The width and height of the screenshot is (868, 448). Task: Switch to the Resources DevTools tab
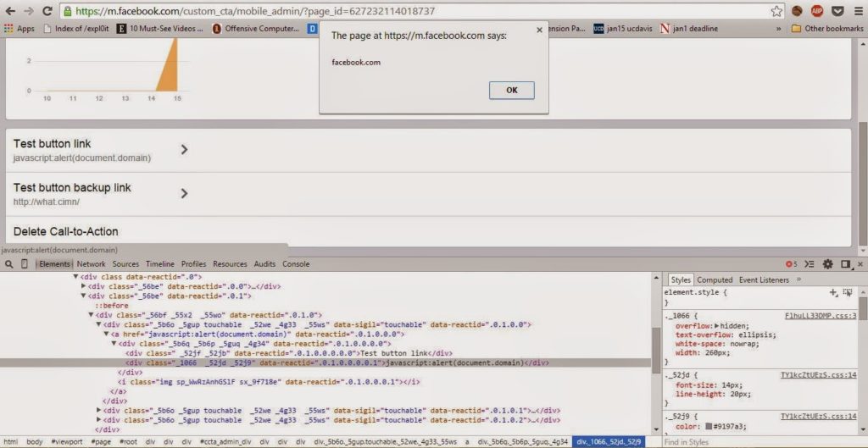point(230,264)
